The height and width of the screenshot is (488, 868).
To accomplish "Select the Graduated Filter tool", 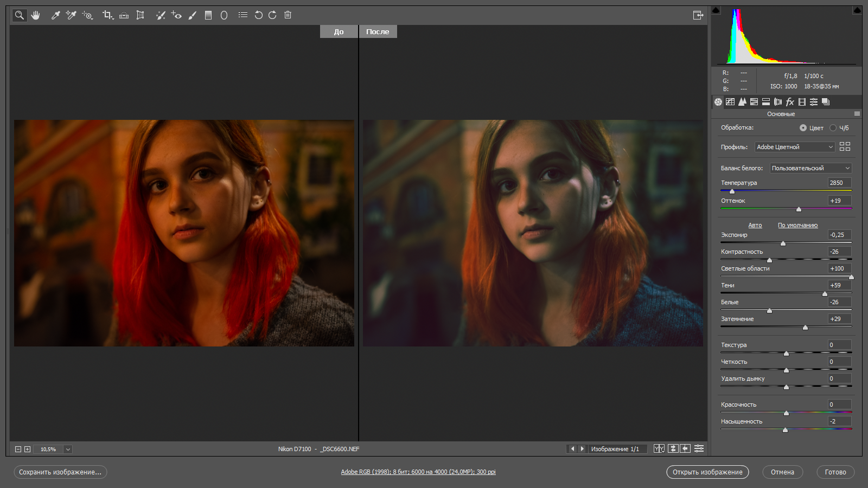I will pyautogui.click(x=208, y=15).
